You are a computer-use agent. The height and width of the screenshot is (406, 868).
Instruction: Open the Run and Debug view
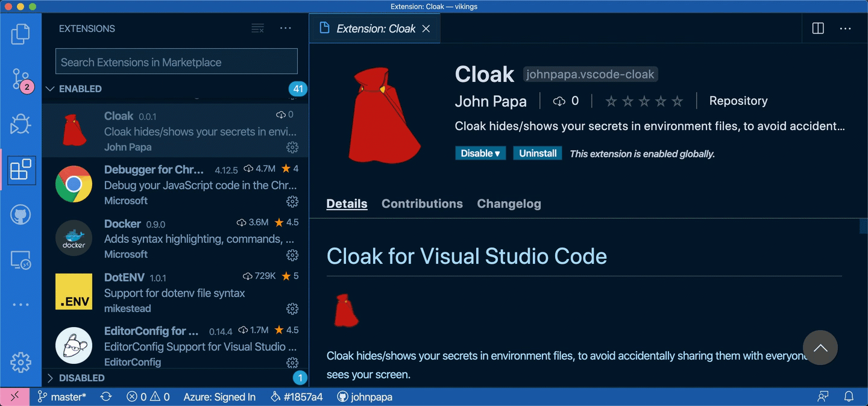20,125
